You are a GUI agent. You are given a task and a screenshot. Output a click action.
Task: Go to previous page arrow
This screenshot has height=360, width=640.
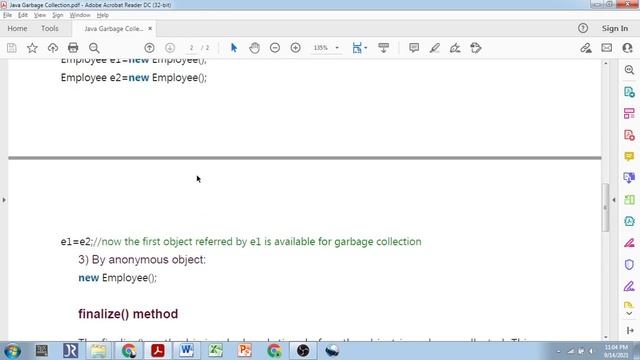tap(149, 48)
